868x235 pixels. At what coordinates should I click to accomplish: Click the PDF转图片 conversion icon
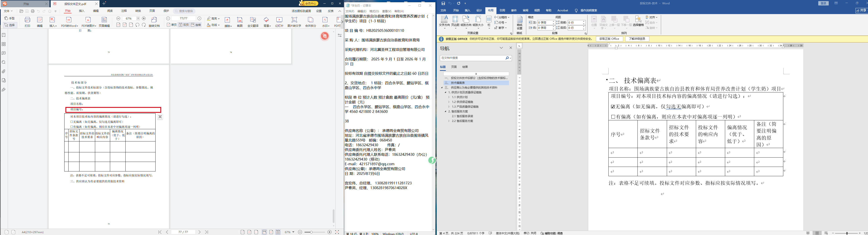(x=88, y=20)
